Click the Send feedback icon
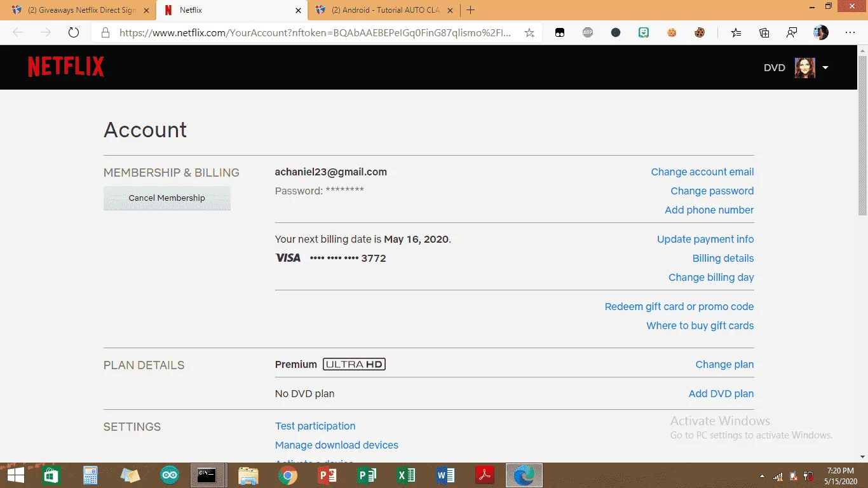The height and width of the screenshot is (488, 868). coord(792,32)
